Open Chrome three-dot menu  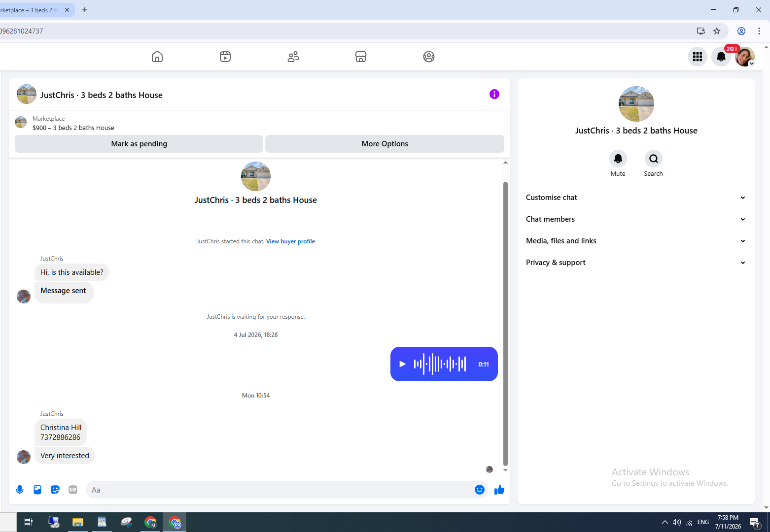click(x=759, y=31)
